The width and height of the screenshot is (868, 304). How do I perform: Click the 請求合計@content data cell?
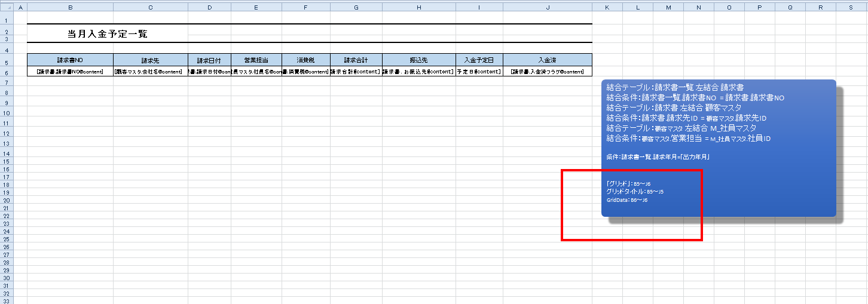pyautogui.click(x=356, y=72)
